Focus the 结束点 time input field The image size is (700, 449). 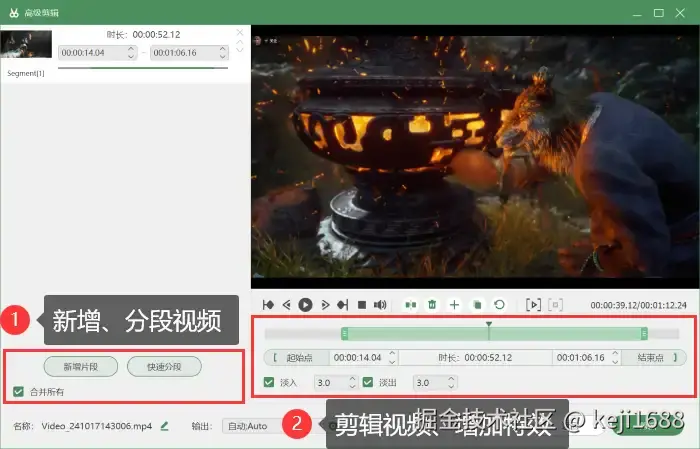587,358
